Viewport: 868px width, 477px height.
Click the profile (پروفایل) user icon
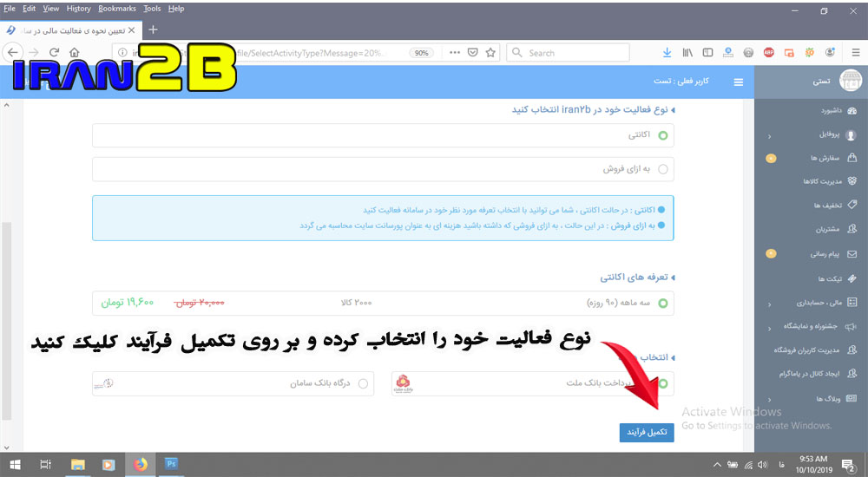tap(852, 134)
